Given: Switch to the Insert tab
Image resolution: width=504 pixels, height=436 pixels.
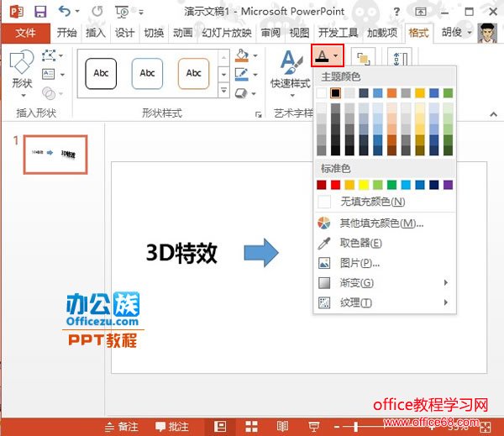Looking at the screenshot, I should [x=96, y=33].
